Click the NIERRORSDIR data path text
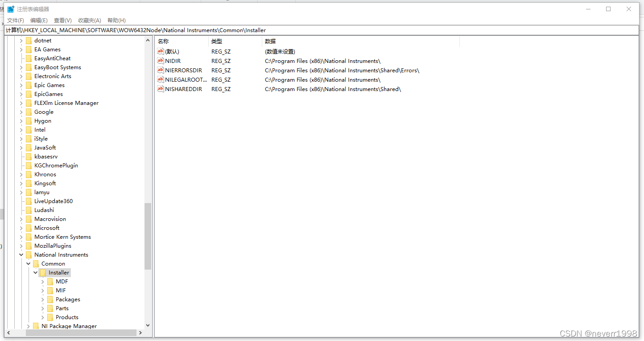This screenshot has width=644, height=341. click(342, 70)
